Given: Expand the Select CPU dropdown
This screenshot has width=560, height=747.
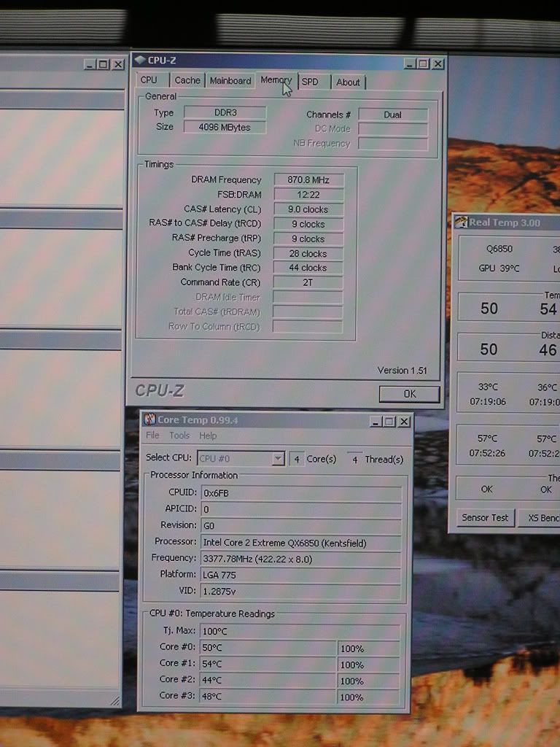Looking at the screenshot, I should (278, 459).
